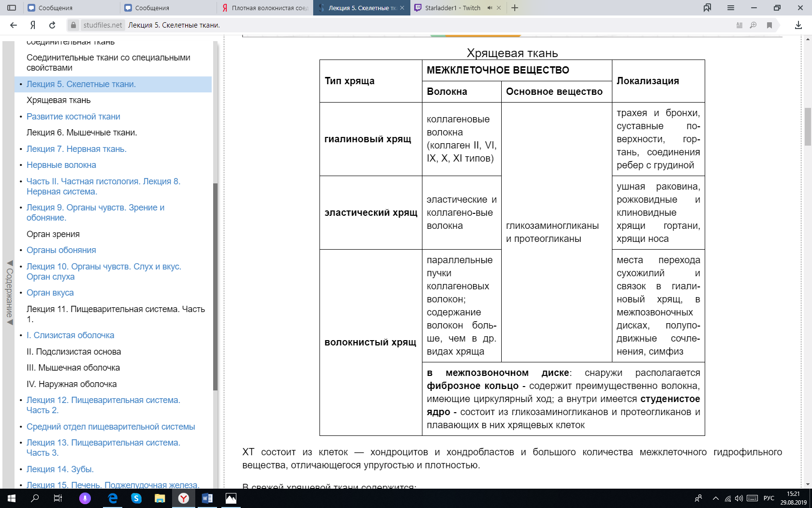Click the padlock site security icon
The height and width of the screenshot is (508, 812).
[x=73, y=25]
